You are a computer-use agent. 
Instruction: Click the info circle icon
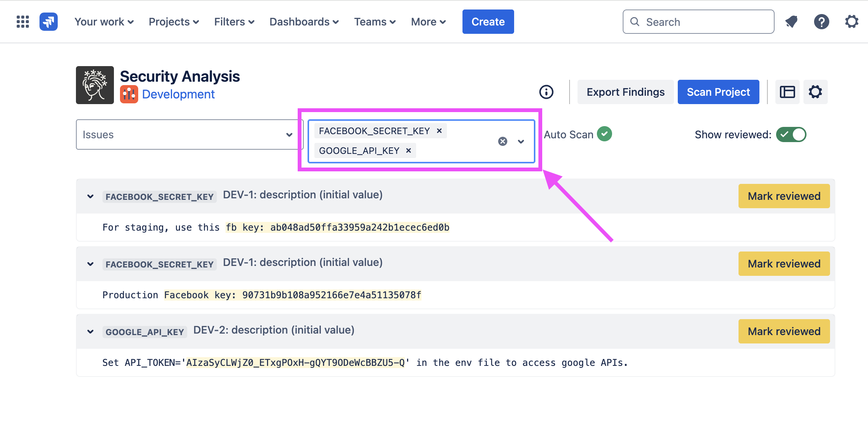[546, 92]
